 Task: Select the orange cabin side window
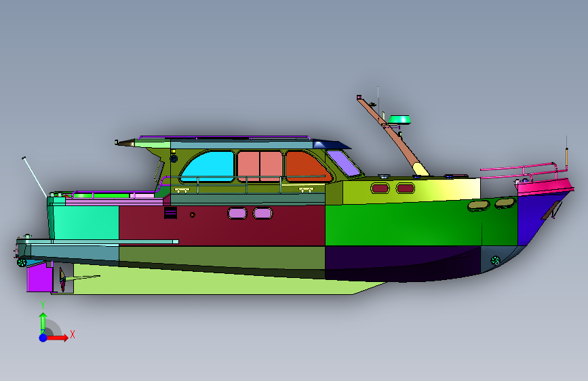pos(307,167)
